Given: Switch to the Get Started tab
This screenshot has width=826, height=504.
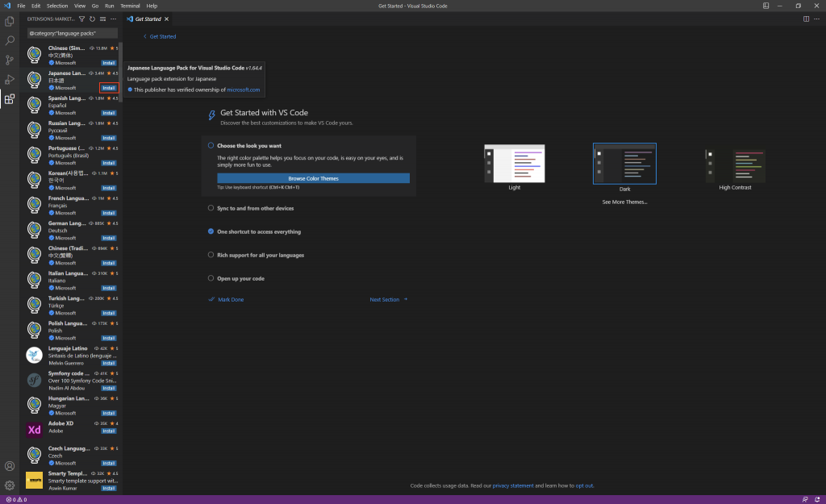Looking at the screenshot, I should [147, 19].
